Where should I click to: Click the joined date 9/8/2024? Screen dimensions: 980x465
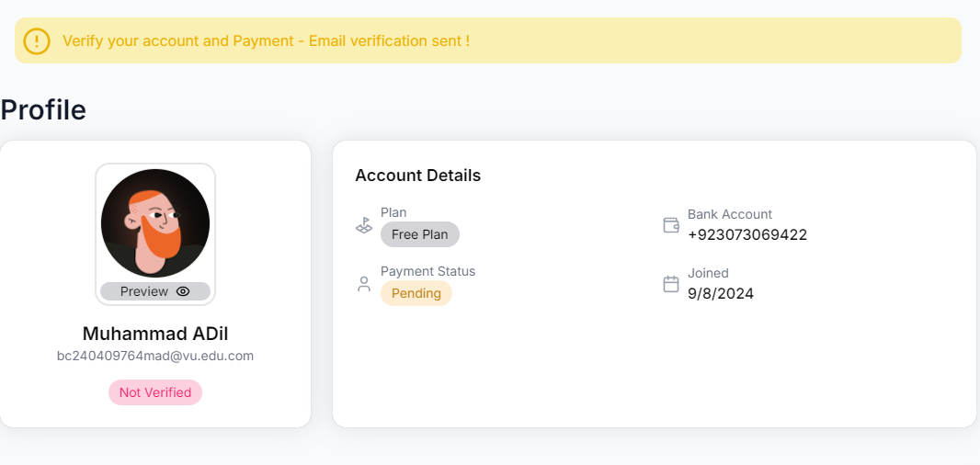point(720,294)
